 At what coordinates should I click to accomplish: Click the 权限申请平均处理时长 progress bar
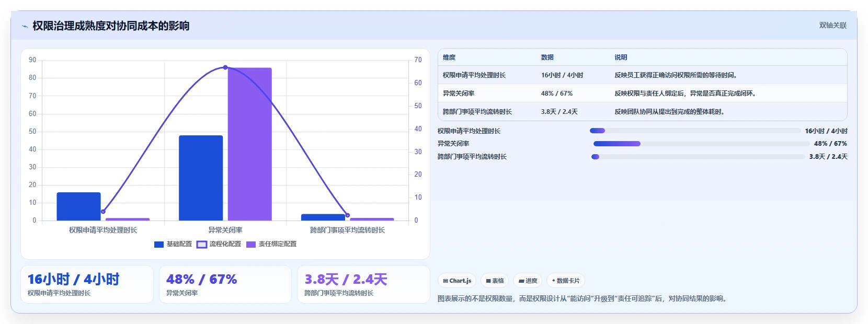tap(695, 131)
